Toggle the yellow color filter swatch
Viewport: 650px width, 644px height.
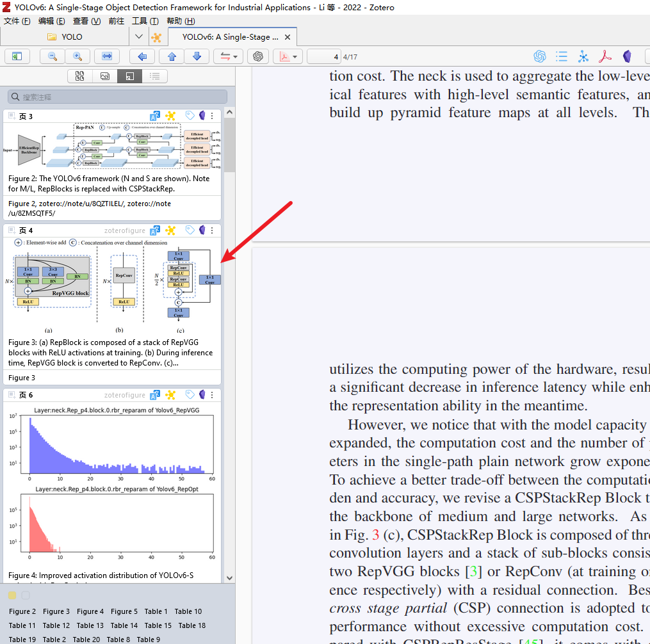(11, 595)
